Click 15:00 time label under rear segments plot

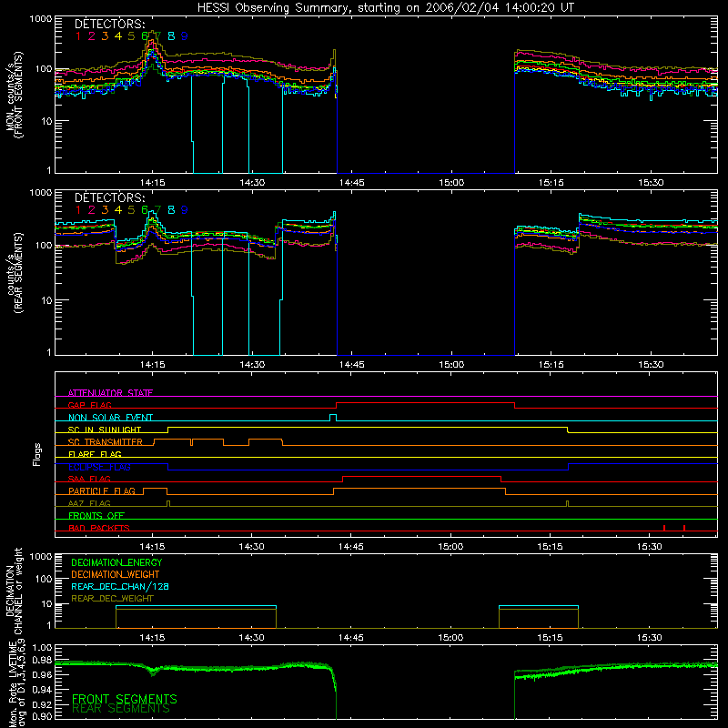point(450,365)
